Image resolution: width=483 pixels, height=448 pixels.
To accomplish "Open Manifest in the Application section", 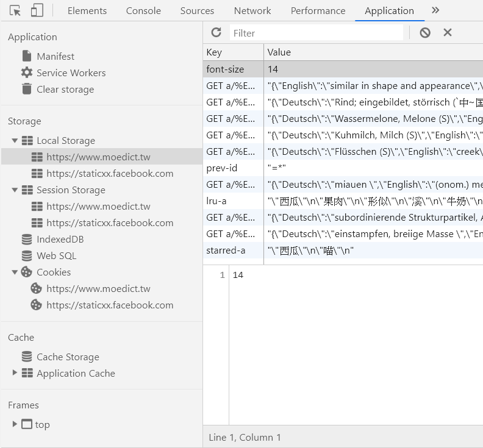I will pos(55,56).
